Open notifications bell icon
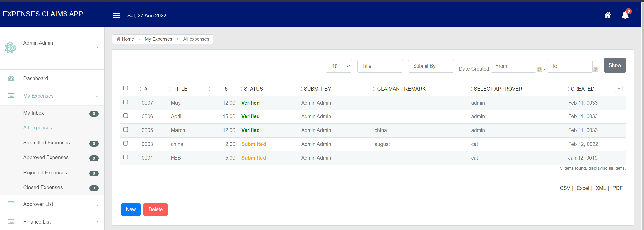 pos(625,15)
